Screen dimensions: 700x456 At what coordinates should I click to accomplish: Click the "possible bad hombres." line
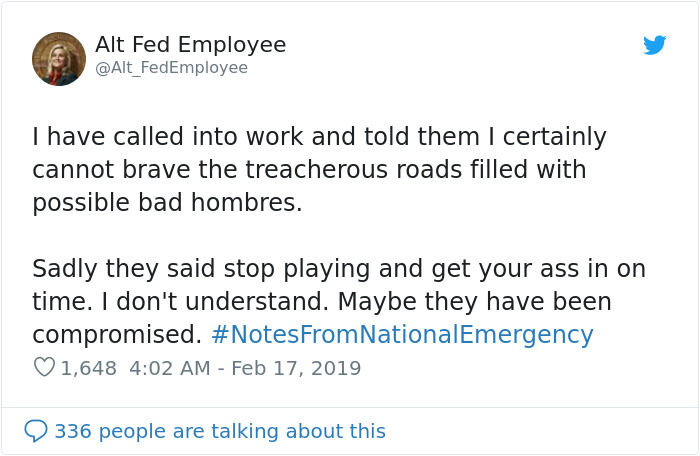pos(167,202)
